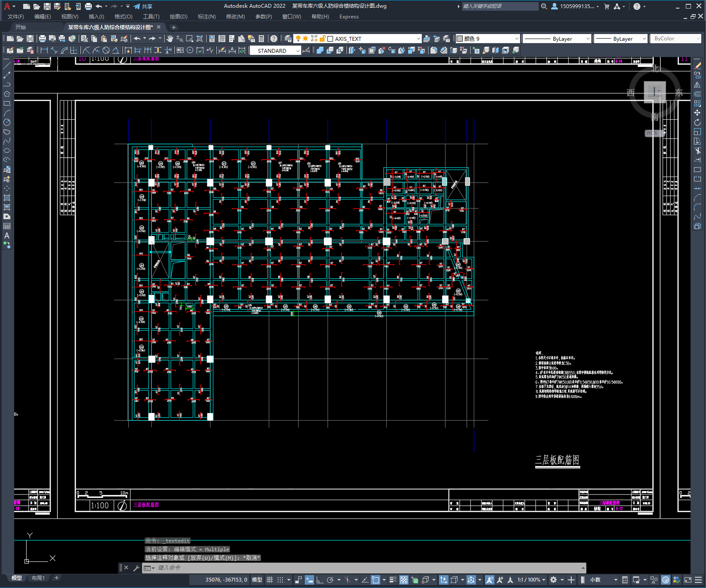
Task: Select the Hatch tool
Action: click(x=7, y=198)
